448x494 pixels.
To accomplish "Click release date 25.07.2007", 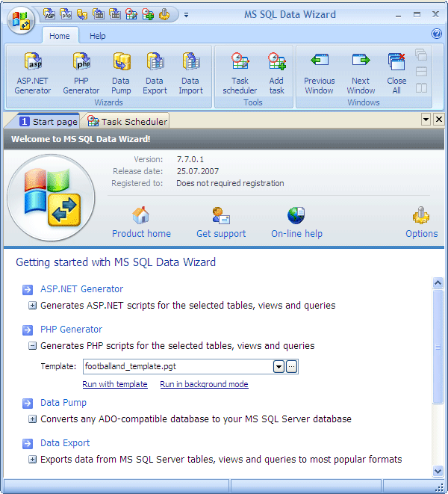I will (198, 171).
